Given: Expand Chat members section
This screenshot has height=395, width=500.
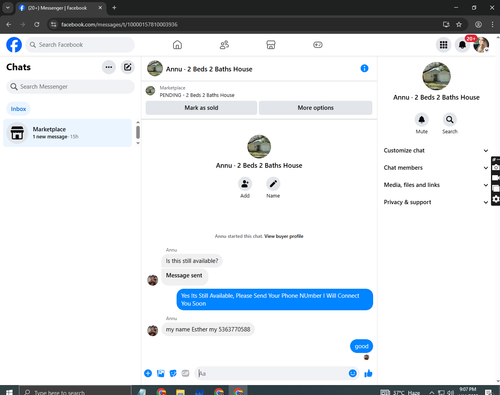Looking at the screenshot, I should (436, 168).
